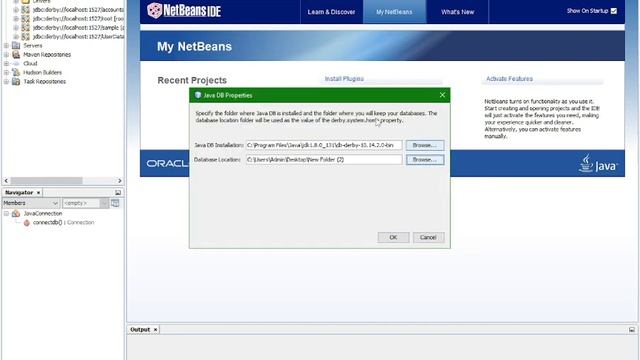
Task: Click the Task Repositories node icon
Action: (x=16, y=81)
